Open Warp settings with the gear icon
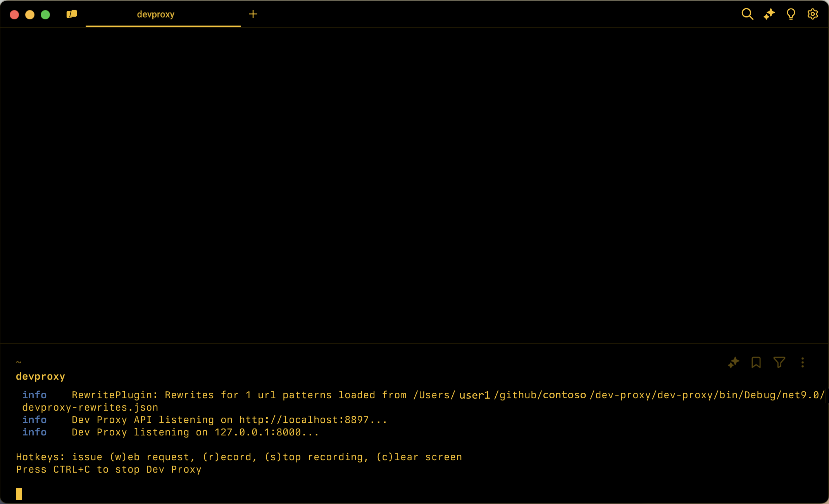Viewport: 829px width, 504px height. pos(812,14)
